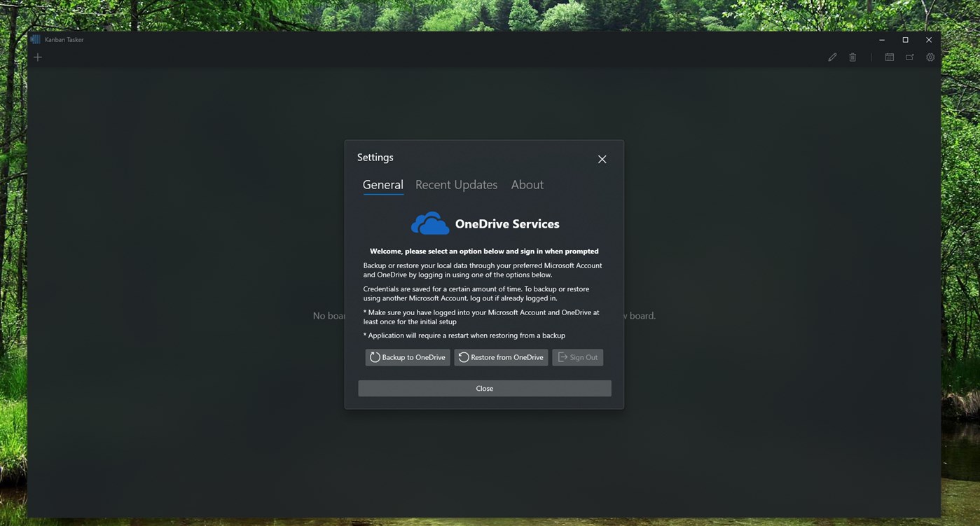Click the restore arrow icon on Restore from OneDrive

463,357
